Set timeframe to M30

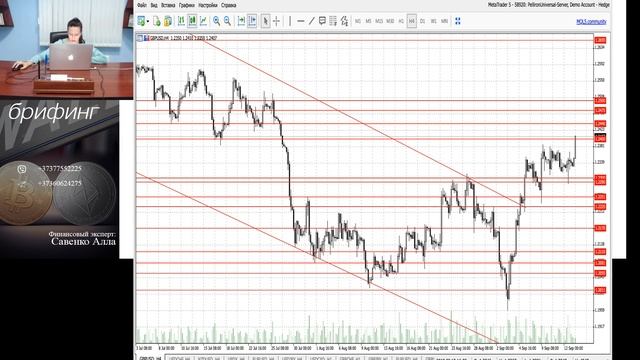[x=390, y=21]
